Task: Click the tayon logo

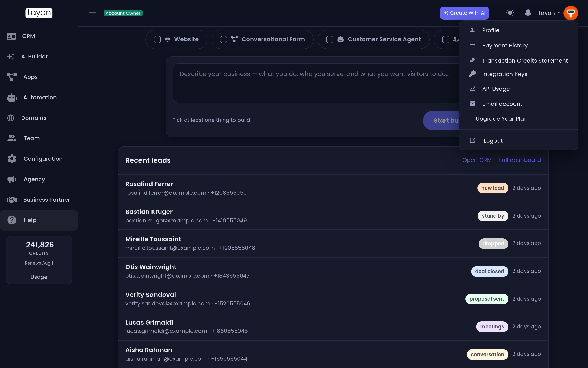Action: [39, 13]
